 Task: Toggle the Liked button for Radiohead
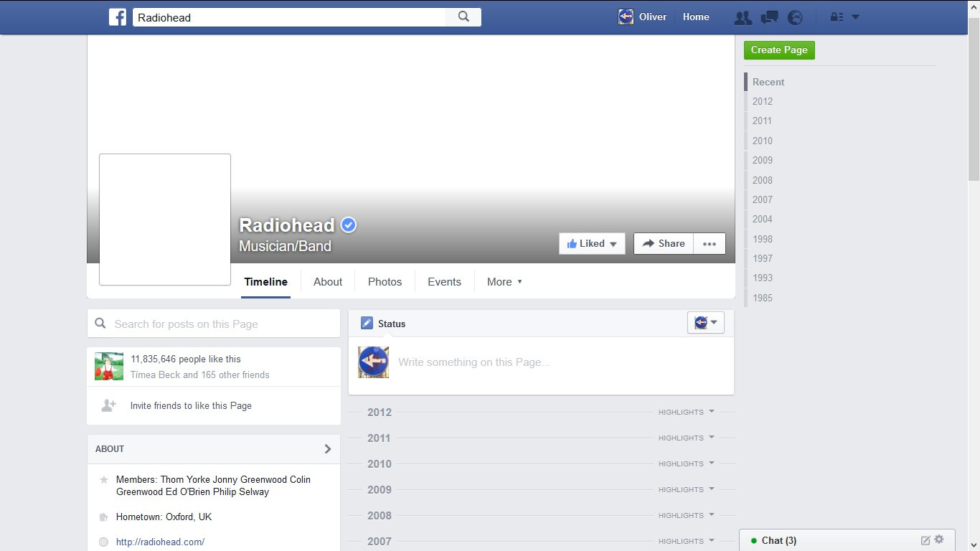(592, 244)
